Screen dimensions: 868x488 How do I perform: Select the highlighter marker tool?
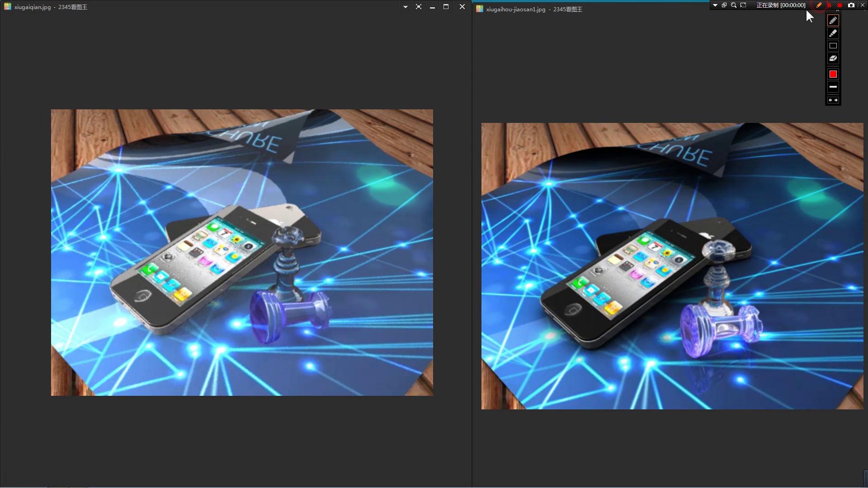[x=833, y=33]
